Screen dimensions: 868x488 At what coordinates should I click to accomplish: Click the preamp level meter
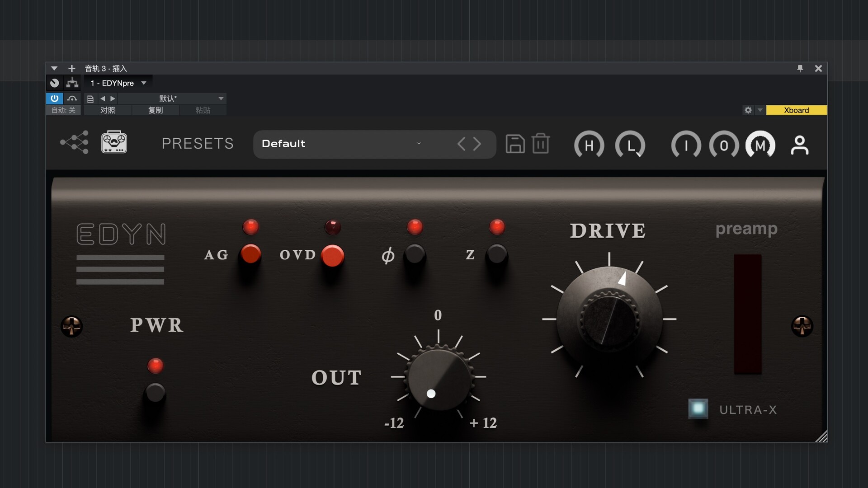coord(747,314)
